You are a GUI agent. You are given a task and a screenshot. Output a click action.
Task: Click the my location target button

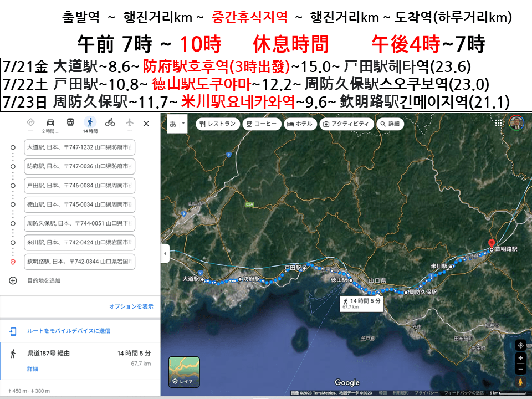tap(520, 345)
